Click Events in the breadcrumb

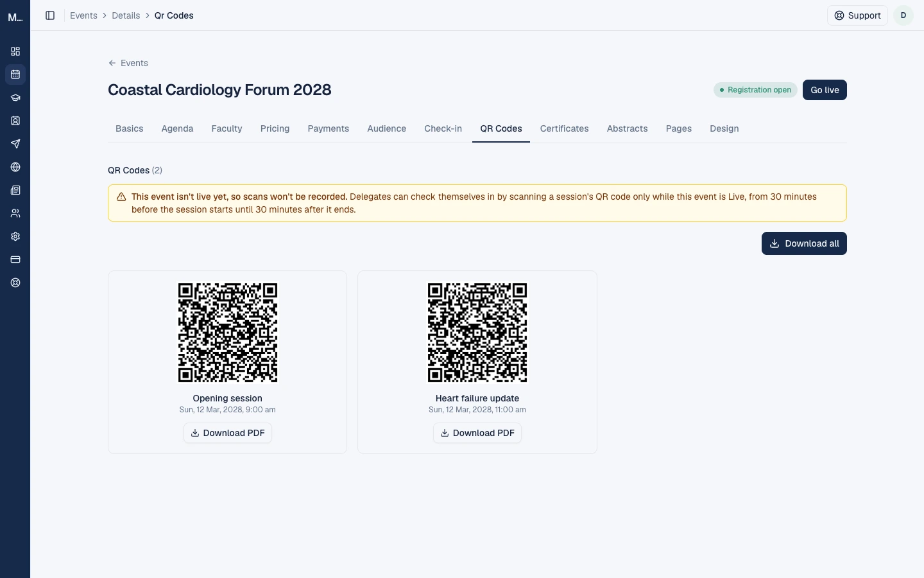point(83,15)
